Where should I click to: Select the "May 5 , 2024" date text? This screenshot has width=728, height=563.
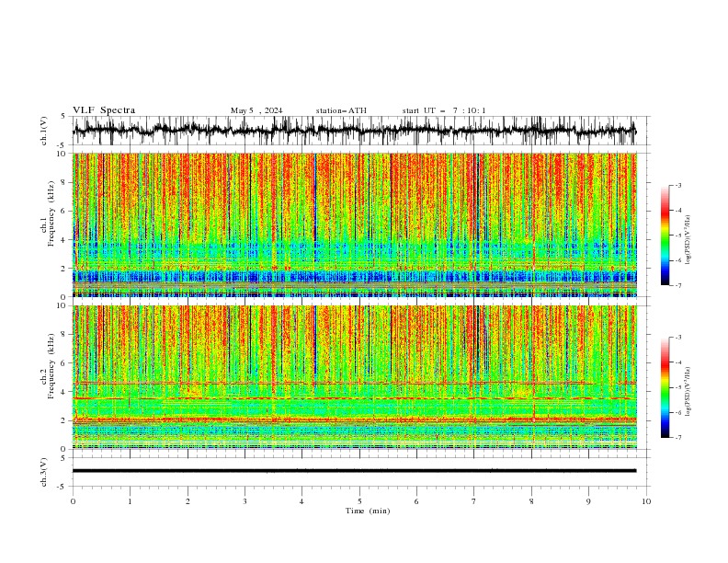[x=256, y=110]
